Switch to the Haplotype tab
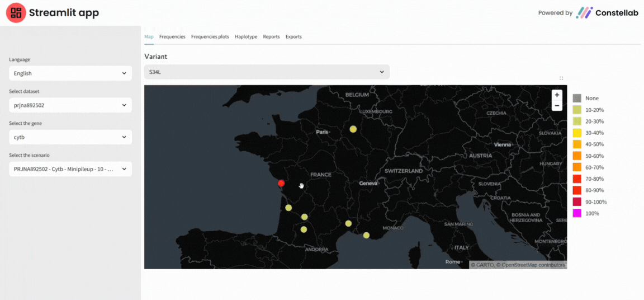Viewport: 644px width, 300px height. [x=246, y=37]
